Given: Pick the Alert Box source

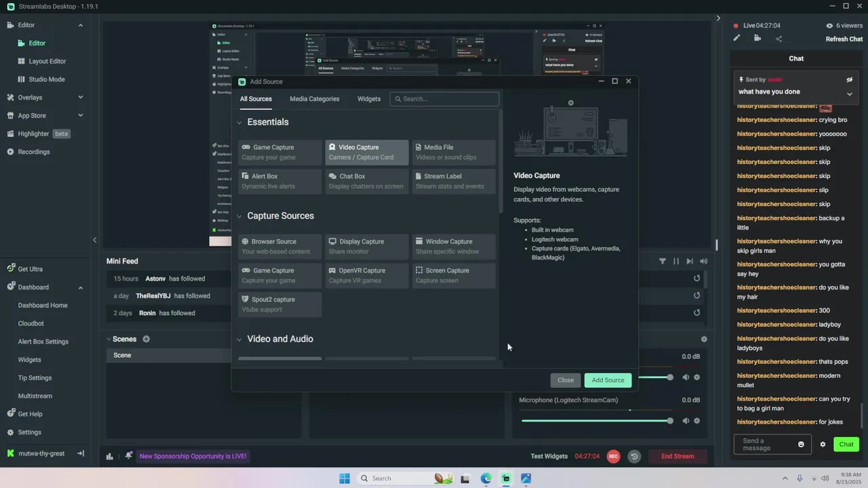Looking at the screenshot, I should click(280, 182).
